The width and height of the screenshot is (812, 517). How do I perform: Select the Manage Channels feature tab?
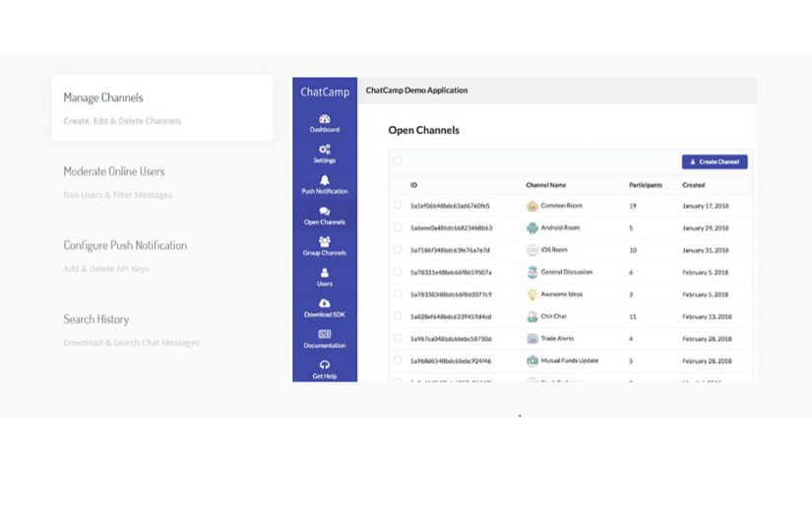(162, 107)
